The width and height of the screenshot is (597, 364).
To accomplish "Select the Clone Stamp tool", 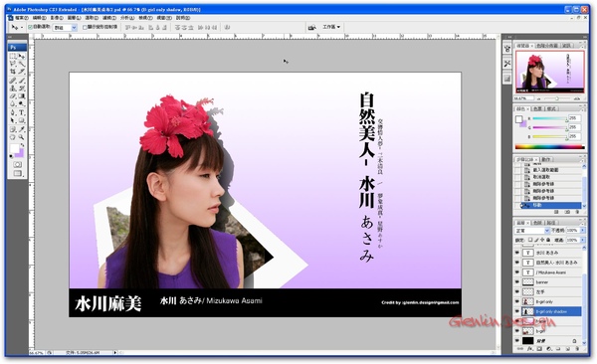I will pos(13,89).
